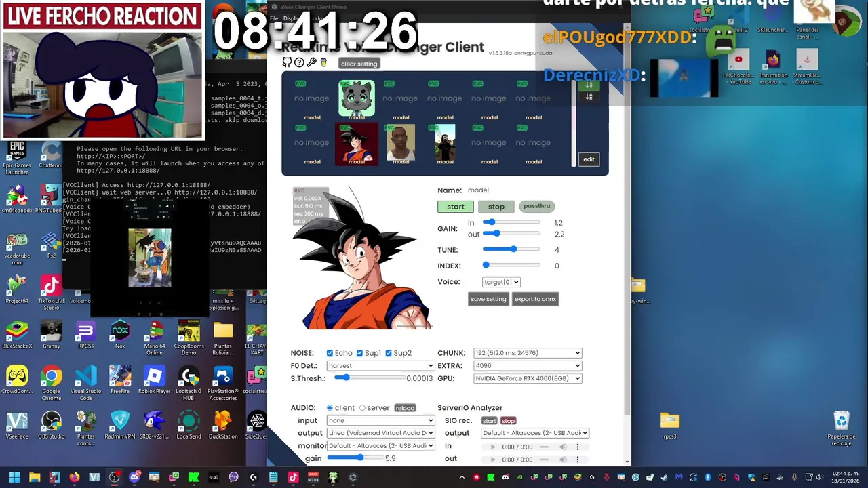Adjust the output GAIN slider
This screenshot has height=488, width=868.
click(511, 234)
